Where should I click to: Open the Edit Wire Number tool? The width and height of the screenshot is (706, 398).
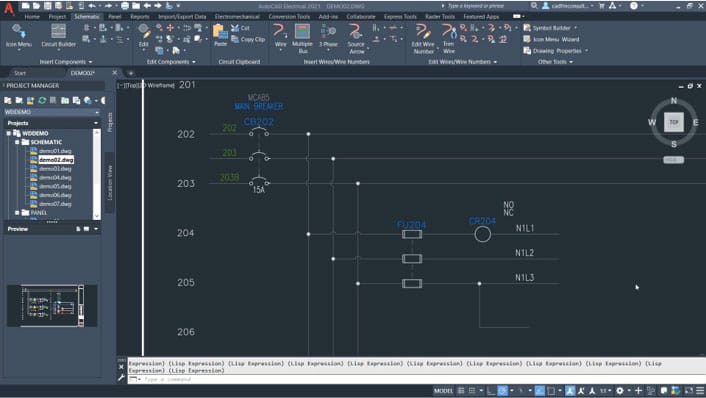click(423, 39)
